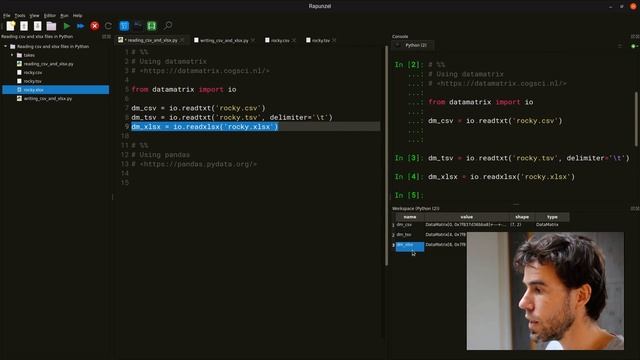This screenshot has height=360, width=640.
Task: Click the presenter webcam video thumbnail
Action: 545,291
